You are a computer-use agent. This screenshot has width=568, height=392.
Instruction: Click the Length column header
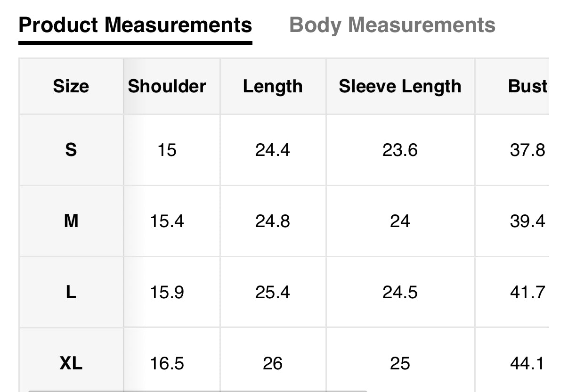point(273,86)
